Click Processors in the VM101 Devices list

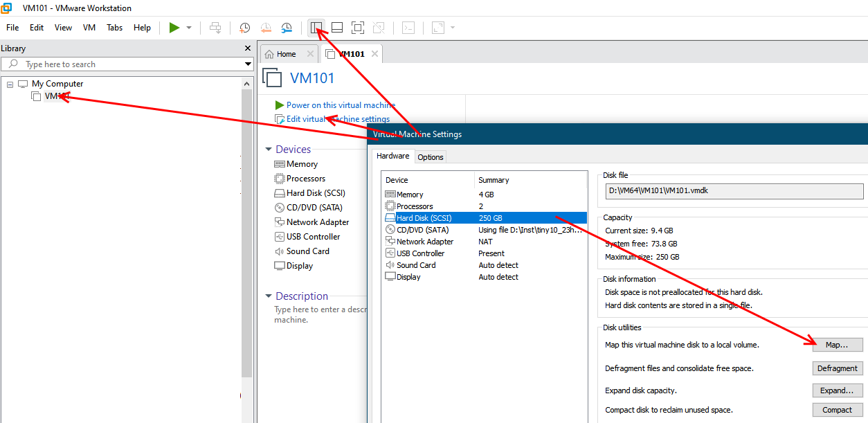coord(306,179)
